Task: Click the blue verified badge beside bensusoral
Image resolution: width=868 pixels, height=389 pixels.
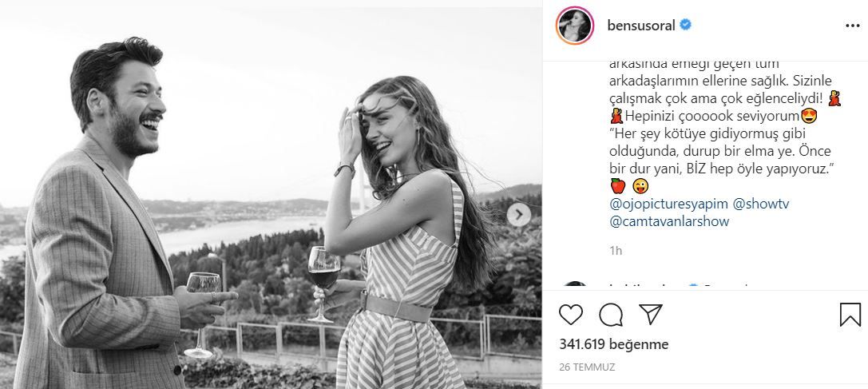Action: click(685, 26)
